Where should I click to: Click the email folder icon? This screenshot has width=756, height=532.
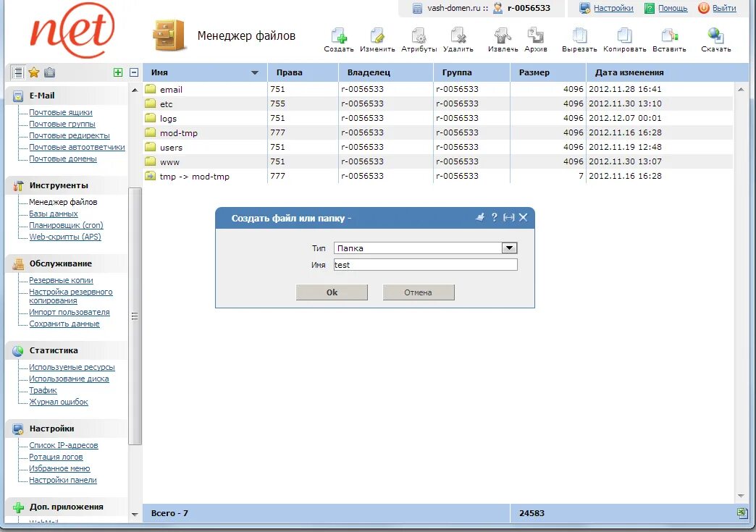pyautogui.click(x=151, y=88)
